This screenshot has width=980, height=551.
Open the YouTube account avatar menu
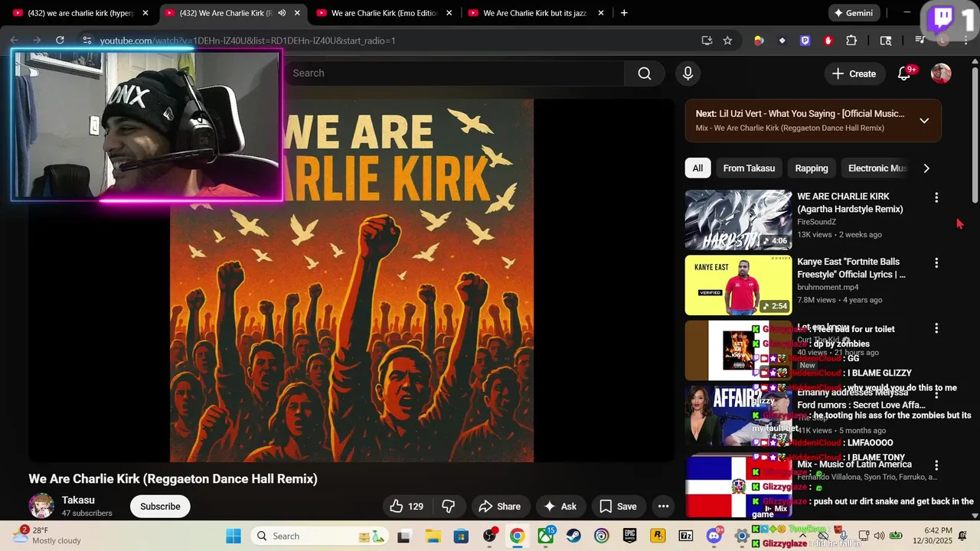coord(941,73)
